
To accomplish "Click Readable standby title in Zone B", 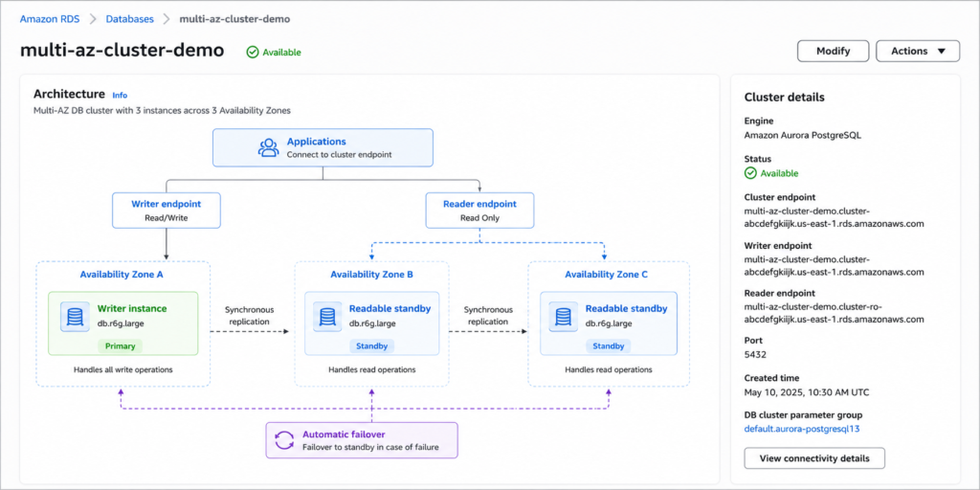I will click(x=390, y=308).
